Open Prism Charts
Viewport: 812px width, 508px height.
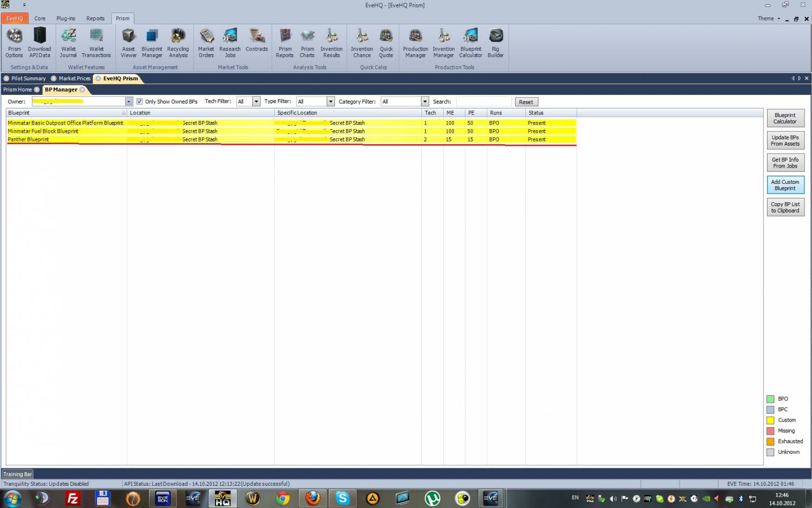tap(307, 43)
